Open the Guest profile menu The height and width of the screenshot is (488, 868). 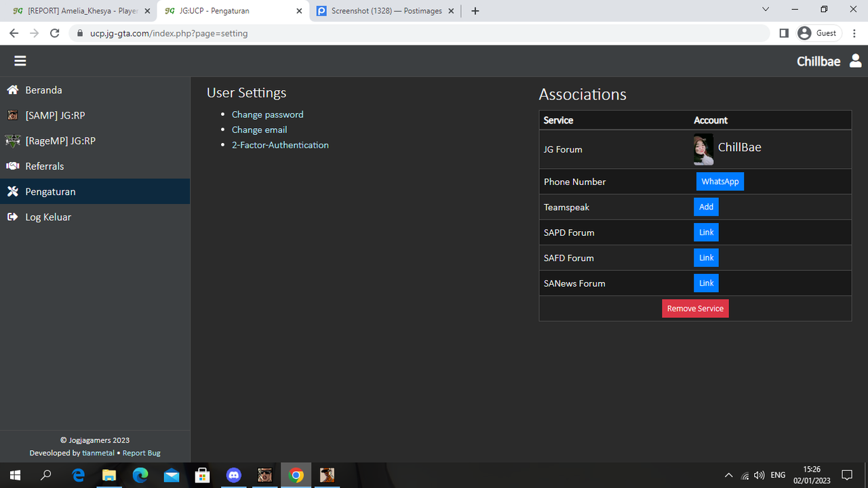818,33
